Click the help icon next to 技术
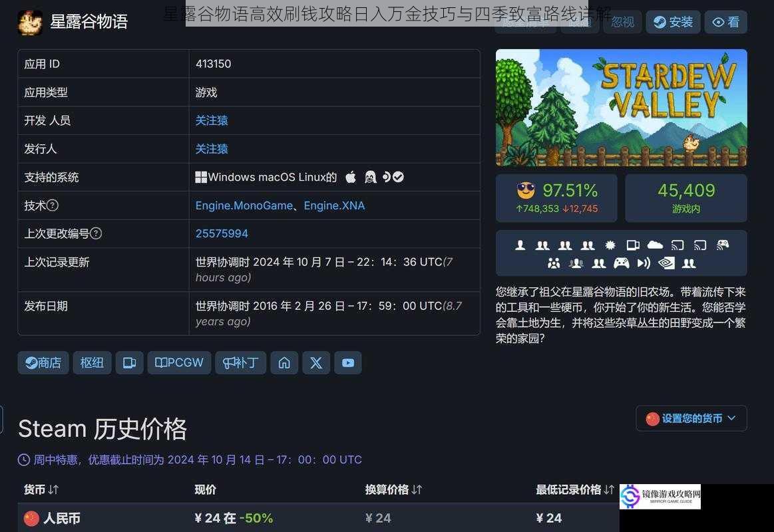 coord(53,205)
